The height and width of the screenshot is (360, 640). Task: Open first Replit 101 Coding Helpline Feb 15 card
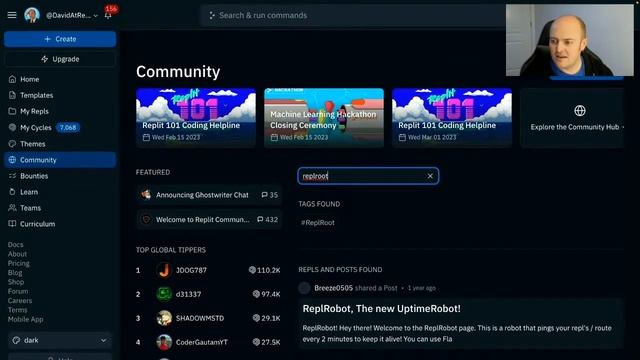tap(196, 118)
